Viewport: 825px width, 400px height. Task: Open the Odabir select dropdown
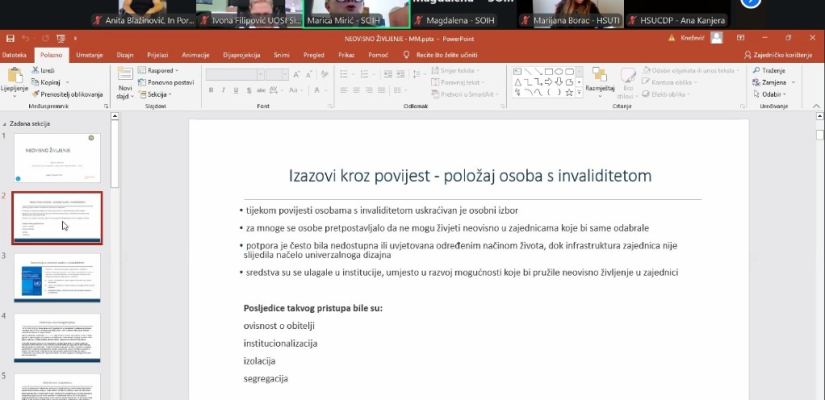click(x=769, y=94)
